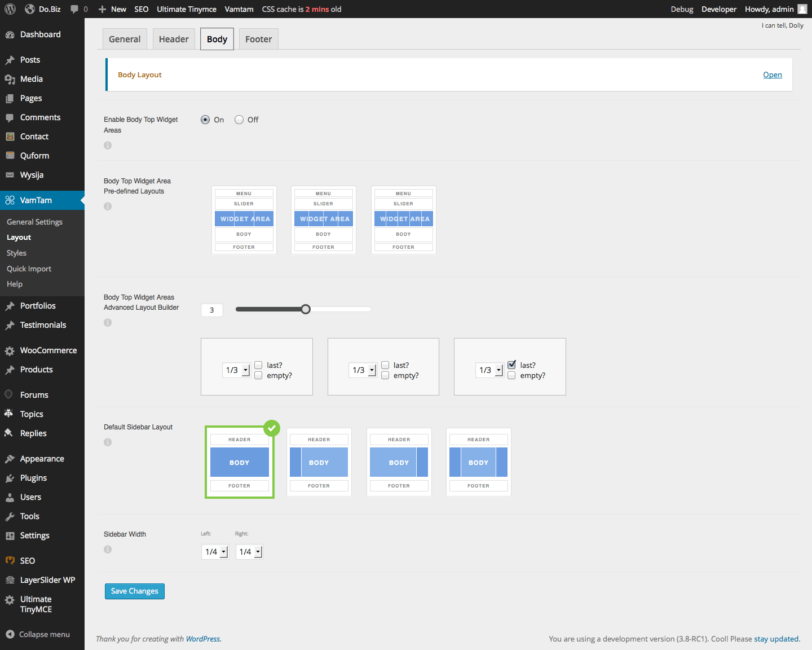The height and width of the screenshot is (650, 812).
Task: Open the comments bubble icon in admin bar
Action: pyautogui.click(x=74, y=9)
